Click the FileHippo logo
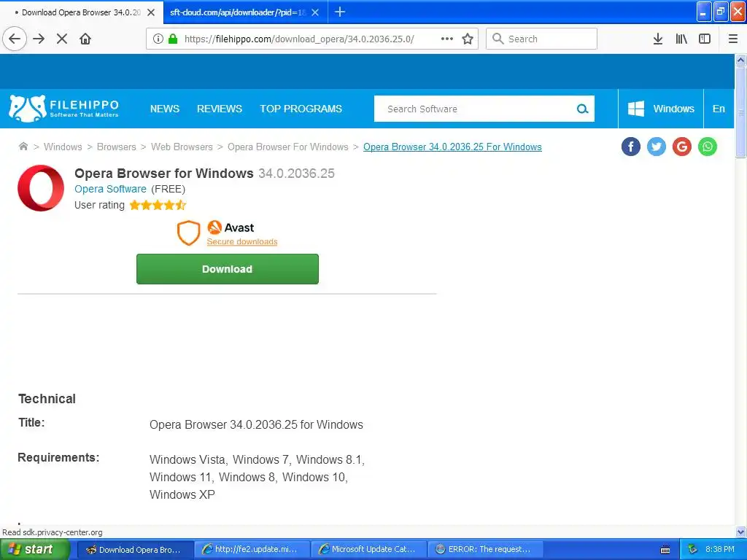Viewport: 747px width, 560px height. point(63,108)
